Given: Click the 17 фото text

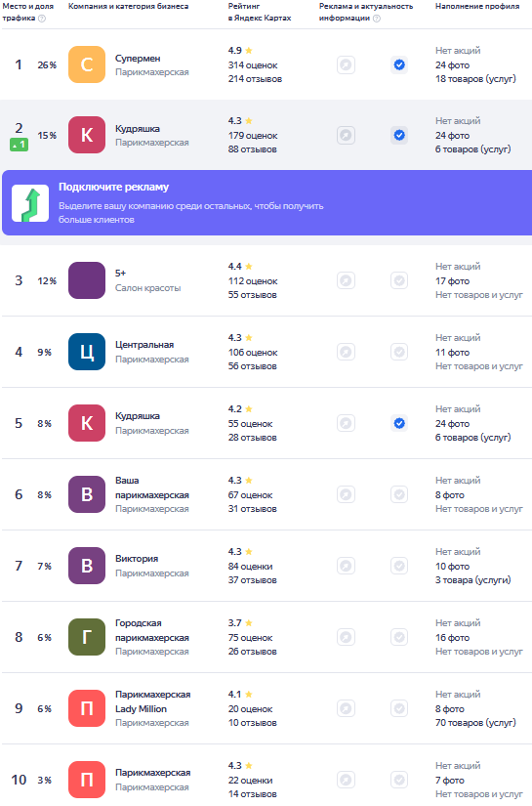Looking at the screenshot, I should pyautogui.click(x=452, y=281).
